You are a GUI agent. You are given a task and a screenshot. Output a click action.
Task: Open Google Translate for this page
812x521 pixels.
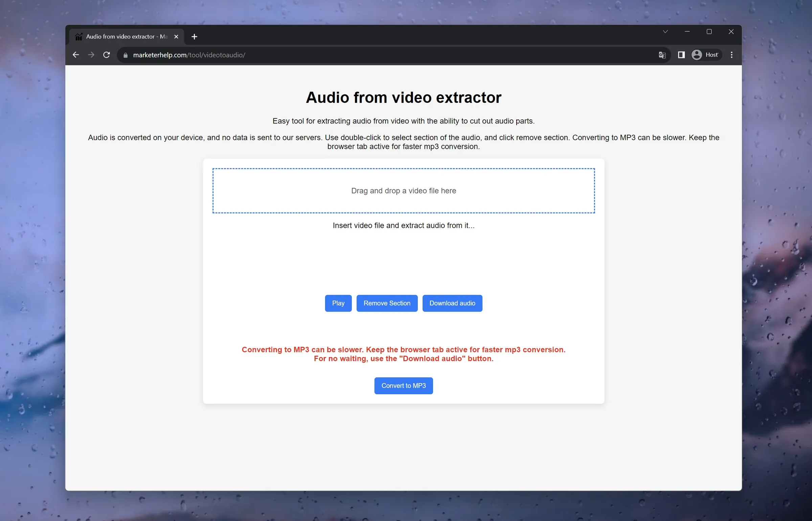pyautogui.click(x=662, y=54)
